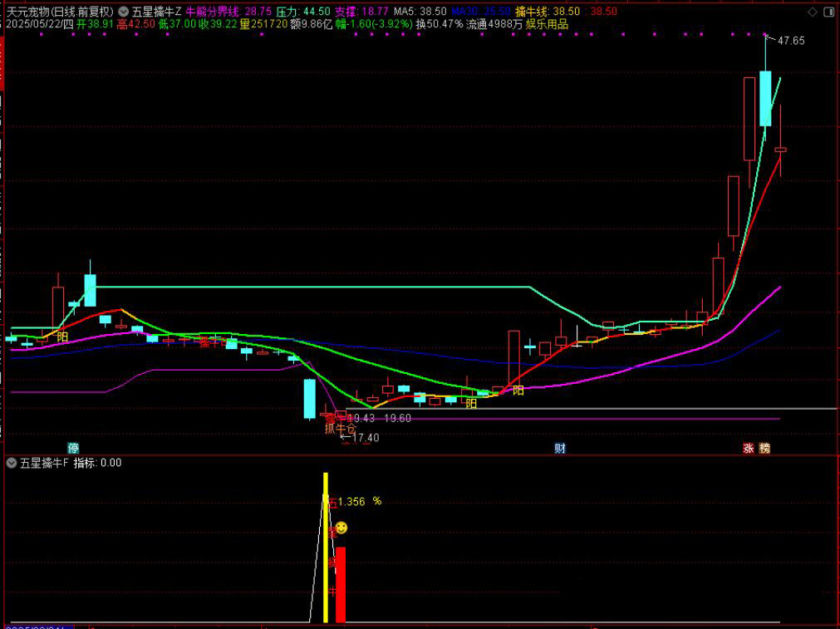
Task: Click the tall yellow bar in sub-indicator
Action: (326, 548)
